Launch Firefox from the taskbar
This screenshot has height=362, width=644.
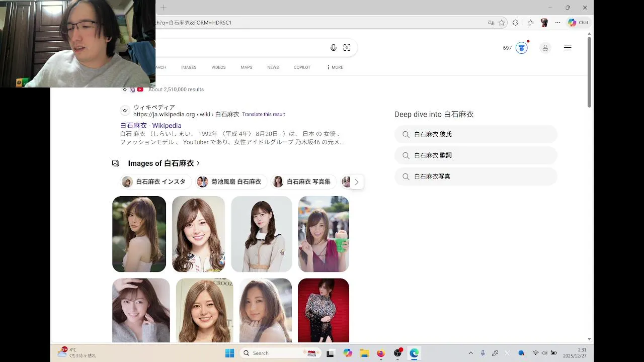tap(381, 353)
